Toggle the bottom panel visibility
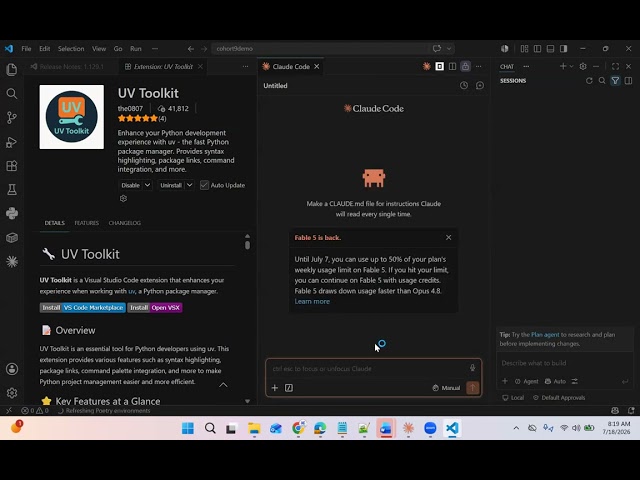This screenshot has width=640, height=480. point(551,49)
